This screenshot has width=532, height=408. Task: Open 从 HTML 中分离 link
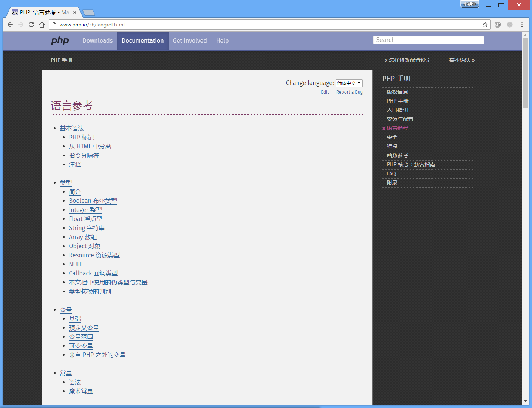pyautogui.click(x=90, y=147)
